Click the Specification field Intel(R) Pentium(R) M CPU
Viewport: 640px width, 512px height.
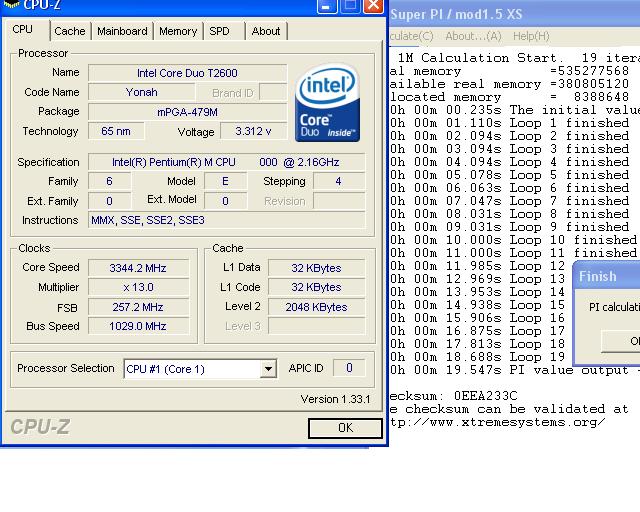pyautogui.click(x=227, y=162)
